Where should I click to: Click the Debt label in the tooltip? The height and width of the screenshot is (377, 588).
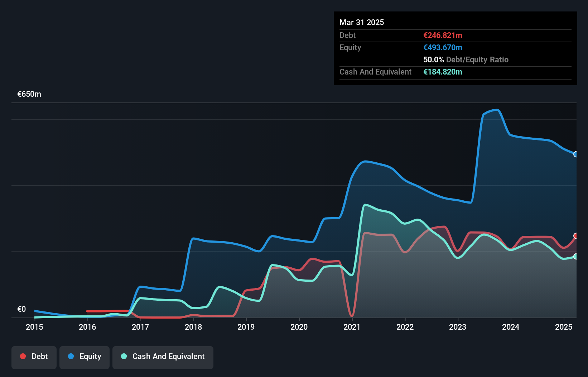coord(347,35)
